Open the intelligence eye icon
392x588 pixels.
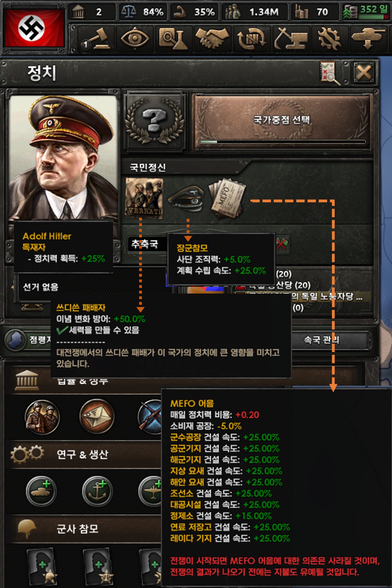(135, 39)
